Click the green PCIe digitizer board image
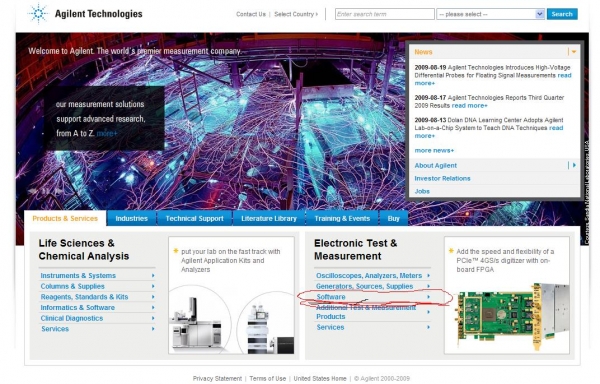The width and height of the screenshot is (600, 384). coord(512,317)
